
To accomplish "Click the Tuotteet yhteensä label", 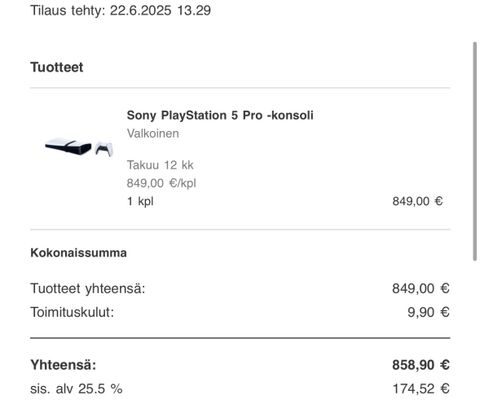I will 88,288.
